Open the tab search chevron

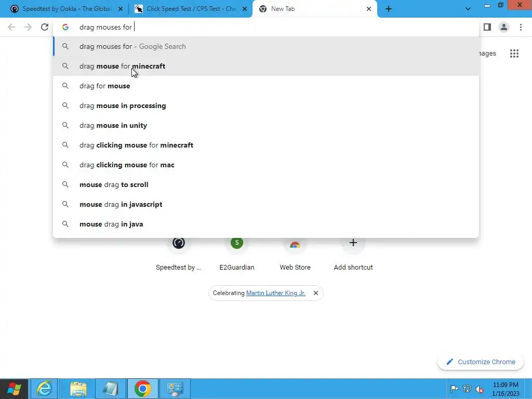click(468, 9)
